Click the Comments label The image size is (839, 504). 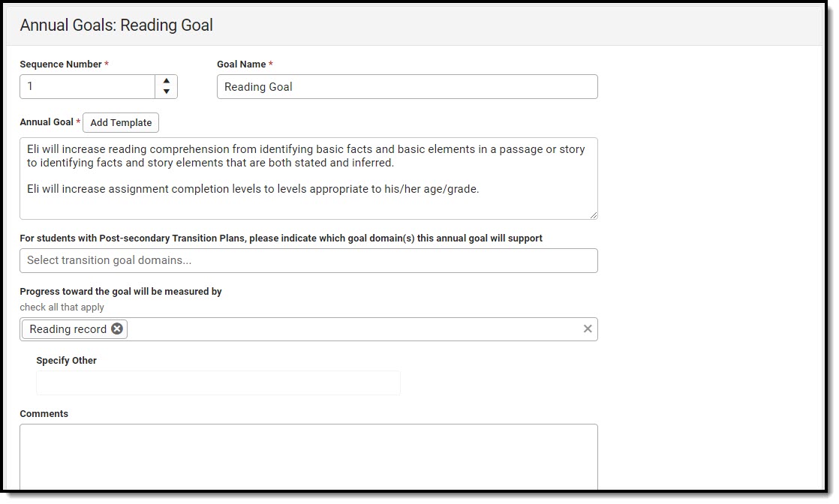pyautogui.click(x=44, y=413)
